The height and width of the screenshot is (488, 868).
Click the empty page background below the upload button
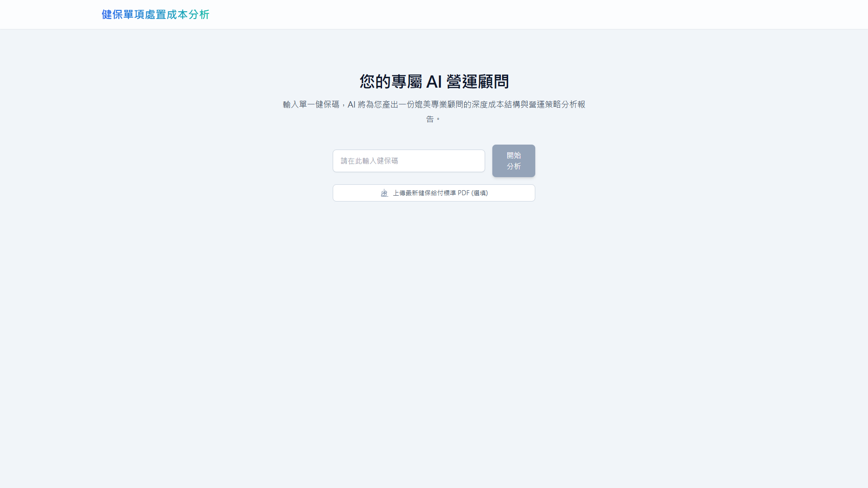pyautogui.click(x=434, y=316)
